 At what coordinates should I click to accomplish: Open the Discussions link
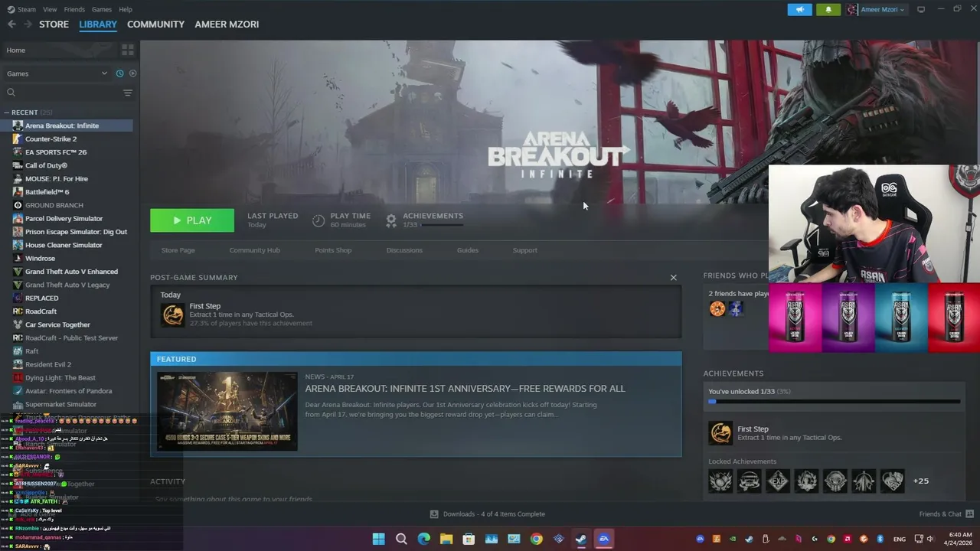coord(404,250)
